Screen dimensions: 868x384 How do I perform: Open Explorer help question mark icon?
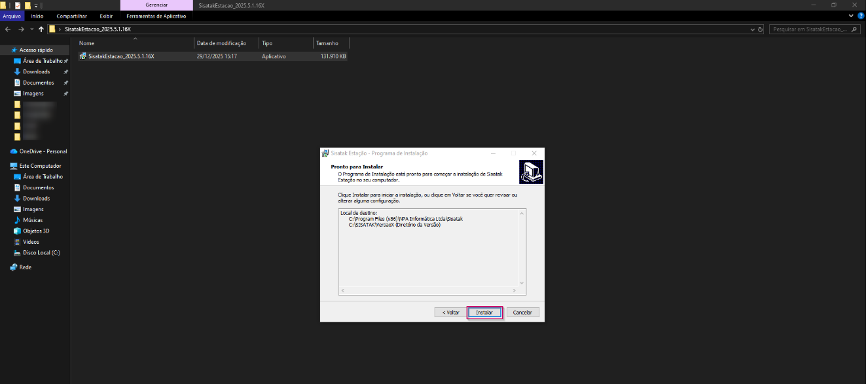(x=861, y=16)
